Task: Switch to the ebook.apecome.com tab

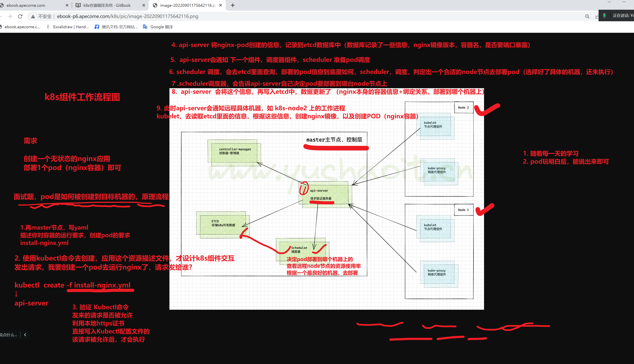Action: pyautogui.click(x=26, y=5)
